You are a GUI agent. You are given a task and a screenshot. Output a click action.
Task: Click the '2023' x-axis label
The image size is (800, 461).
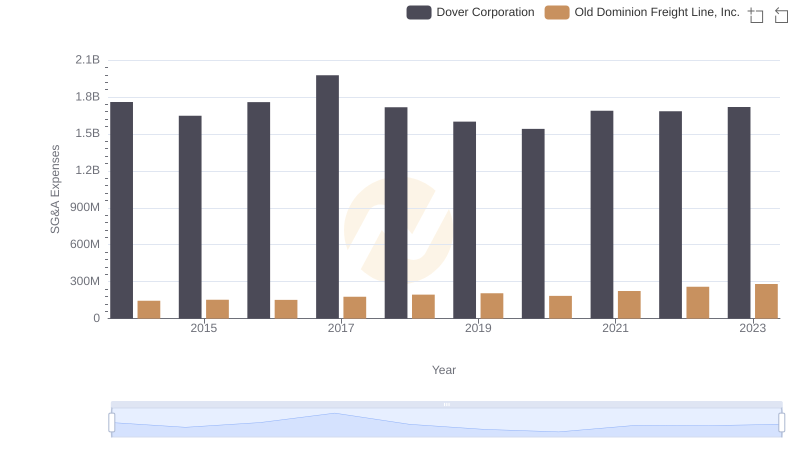click(753, 328)
